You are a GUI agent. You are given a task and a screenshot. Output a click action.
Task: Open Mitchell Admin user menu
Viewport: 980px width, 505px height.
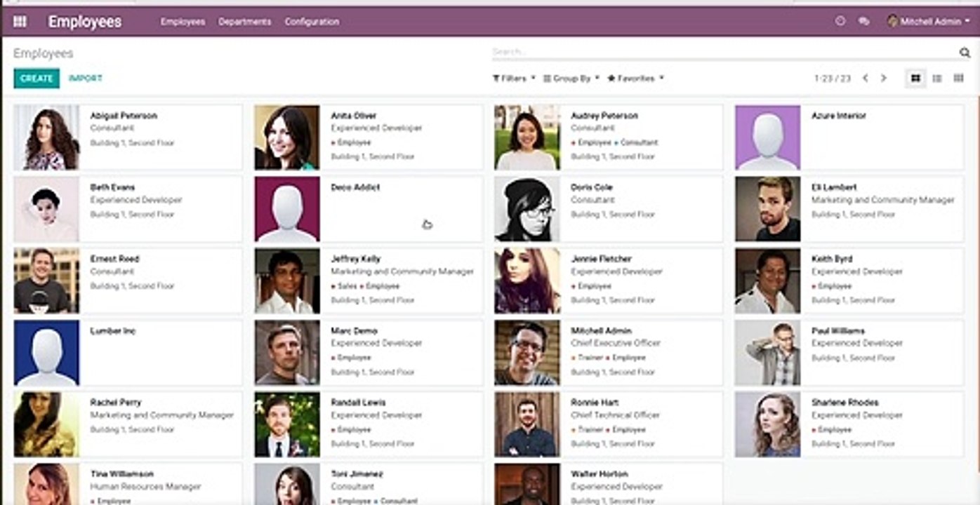point(929,22)
